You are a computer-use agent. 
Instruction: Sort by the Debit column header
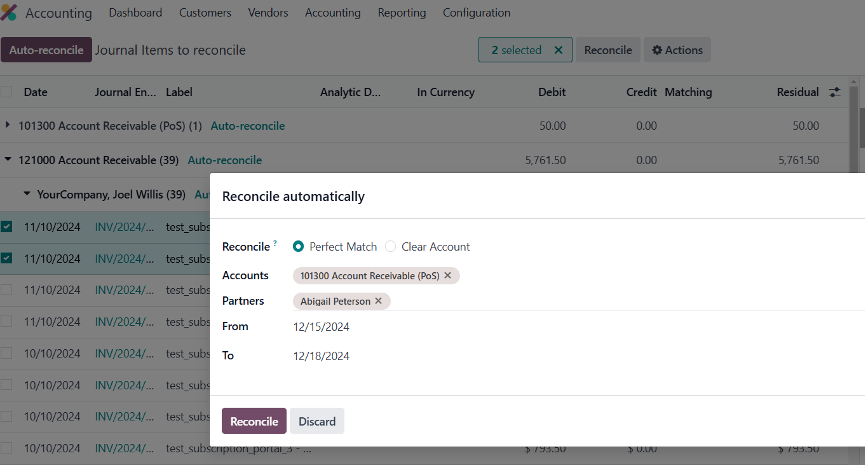point(552,92)
